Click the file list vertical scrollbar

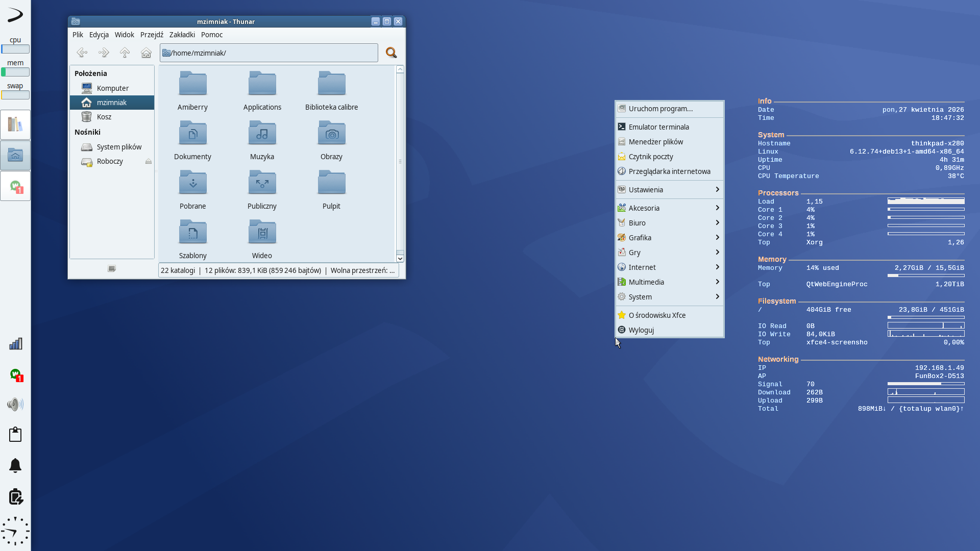coord(400,161)
